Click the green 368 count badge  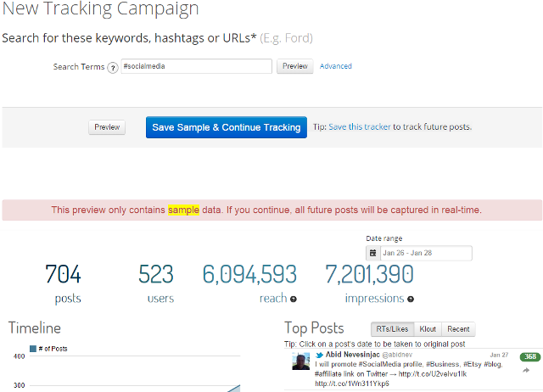click(x=529, y=356)
